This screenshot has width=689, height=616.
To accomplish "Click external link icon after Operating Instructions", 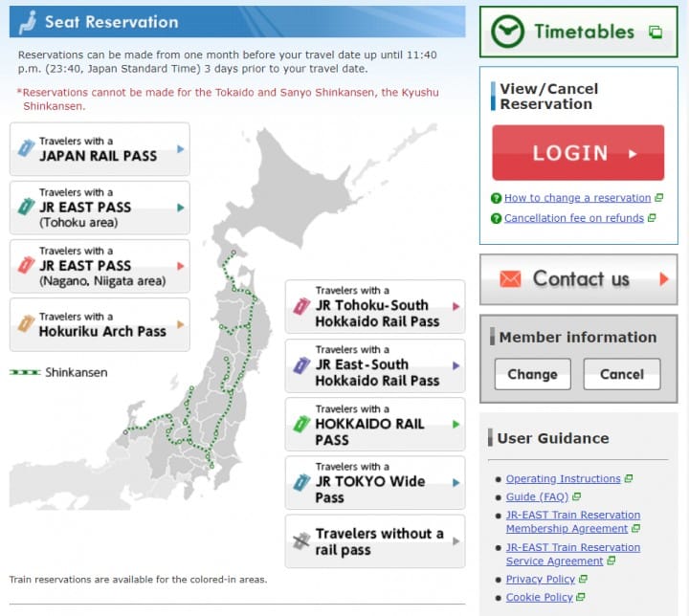I will point(629,478).
